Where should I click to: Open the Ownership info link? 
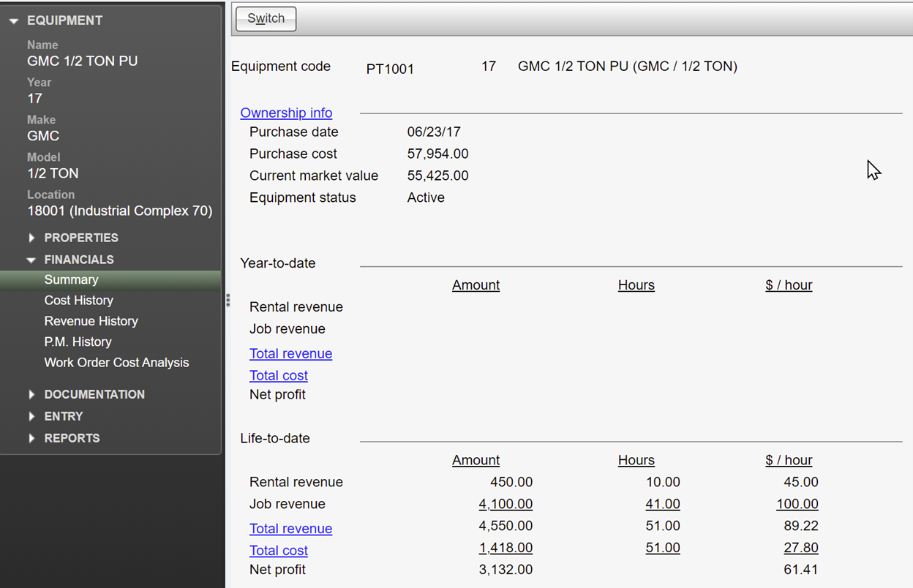click(x=286, y=113)
